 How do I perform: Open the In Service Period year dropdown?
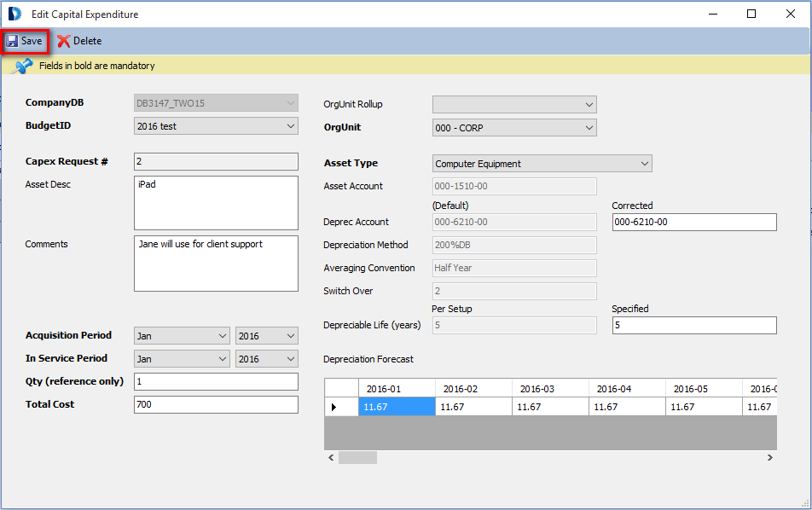(267, 359)
